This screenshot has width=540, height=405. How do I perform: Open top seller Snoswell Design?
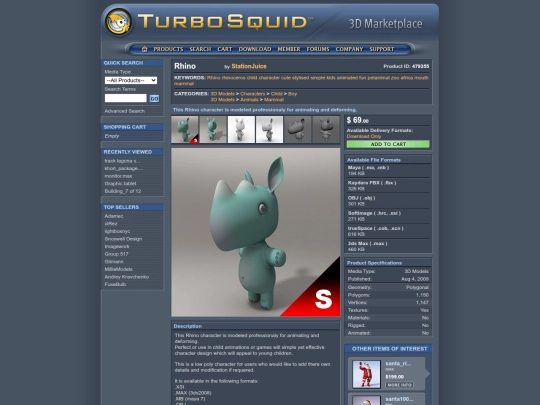(x=123, y=239)
